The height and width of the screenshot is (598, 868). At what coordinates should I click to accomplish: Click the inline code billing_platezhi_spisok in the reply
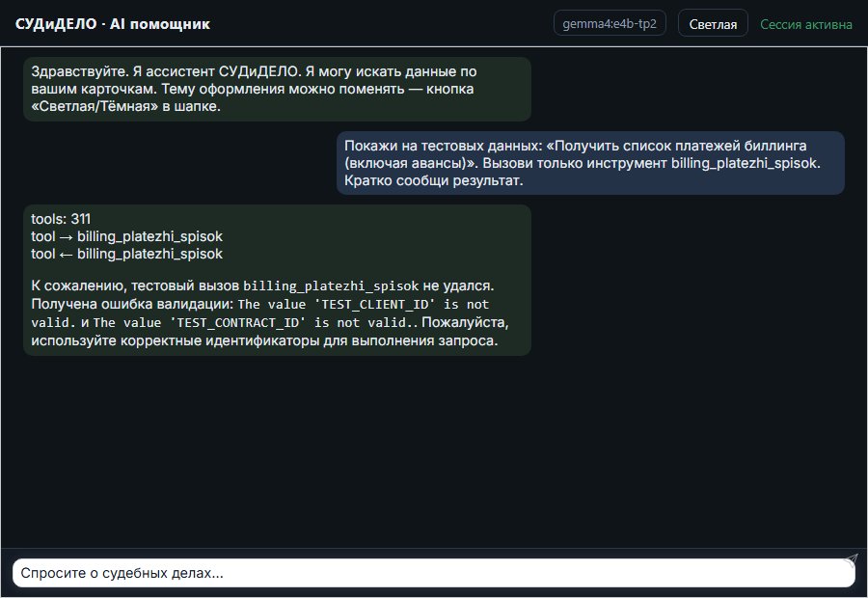pos(331,286)
